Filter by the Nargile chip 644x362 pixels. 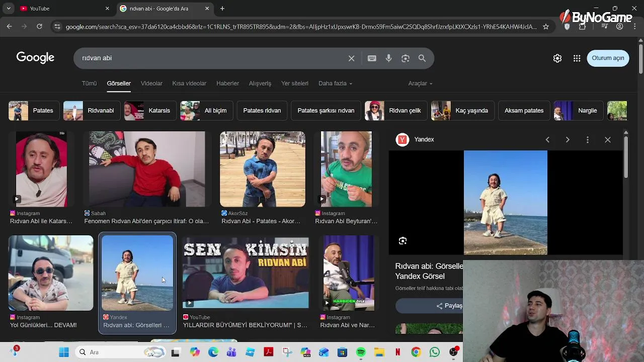point(578,111)
